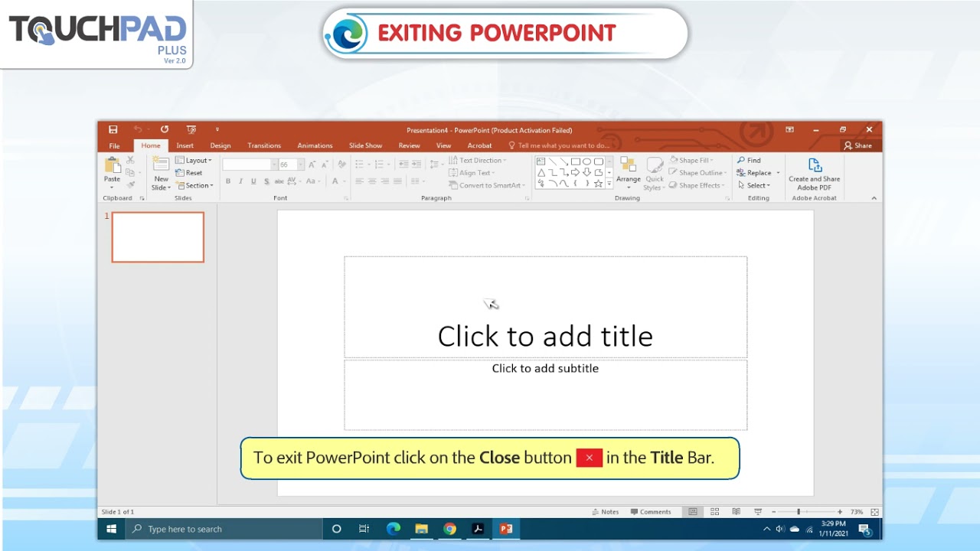This screenshot has width=980, height=551.
Task: Open the Shape Effects dropdown
Action: (697, 185)
